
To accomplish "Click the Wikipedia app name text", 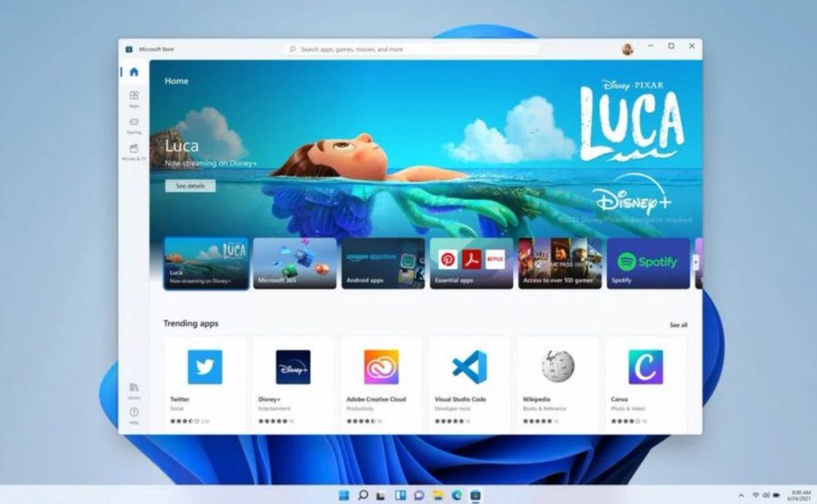I will [537, 400].
